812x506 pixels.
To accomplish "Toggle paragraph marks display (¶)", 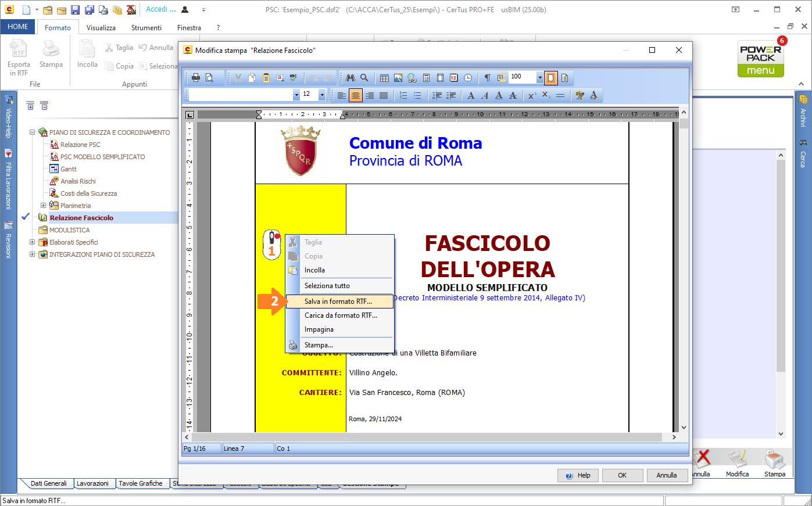I will coord(487,78).
